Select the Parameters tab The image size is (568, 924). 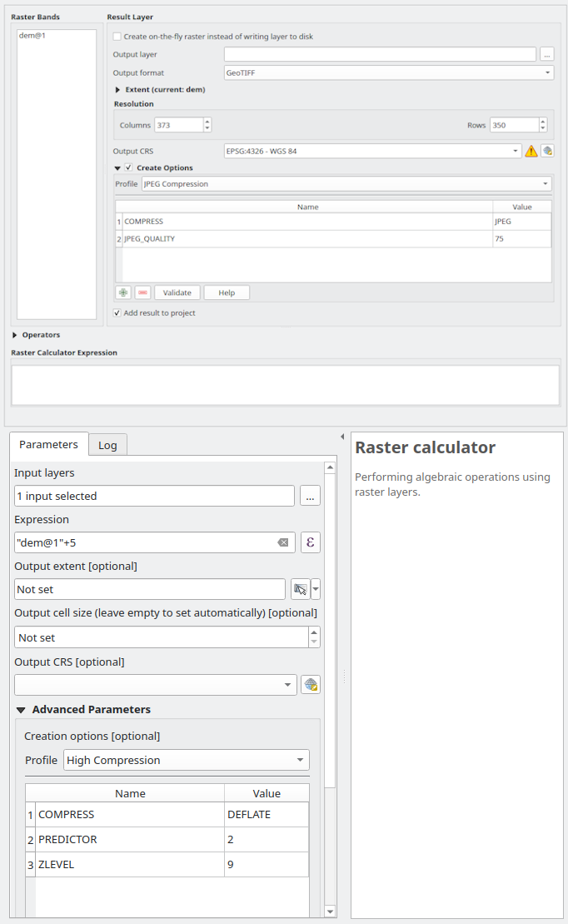(48, 445)
